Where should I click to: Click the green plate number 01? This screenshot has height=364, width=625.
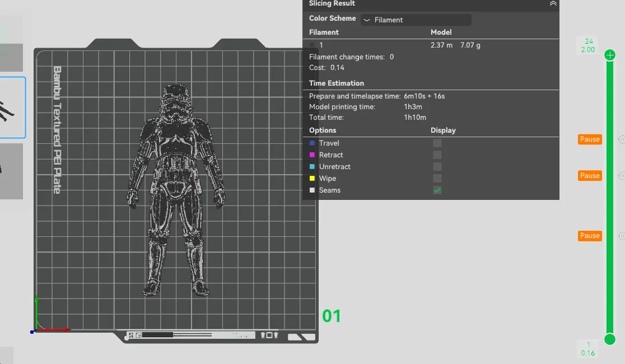point(331,316)
